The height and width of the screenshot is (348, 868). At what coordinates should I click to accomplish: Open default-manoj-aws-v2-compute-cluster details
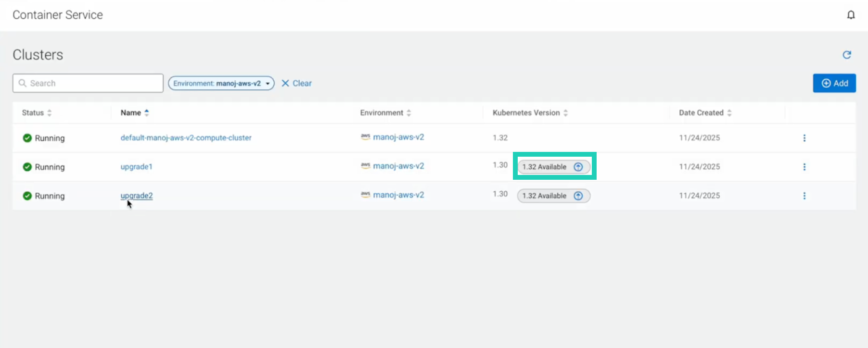(x=186, y=138)
